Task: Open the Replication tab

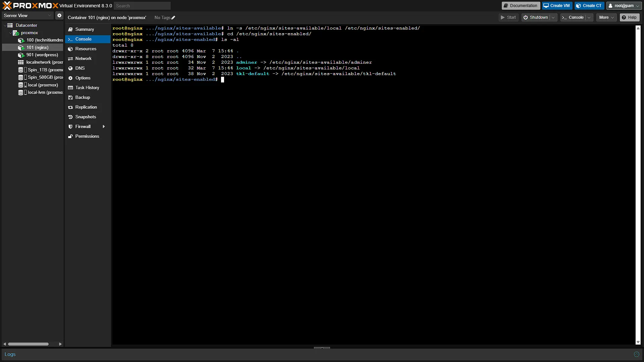Action: pyautogui.click(x=88, y=107)
